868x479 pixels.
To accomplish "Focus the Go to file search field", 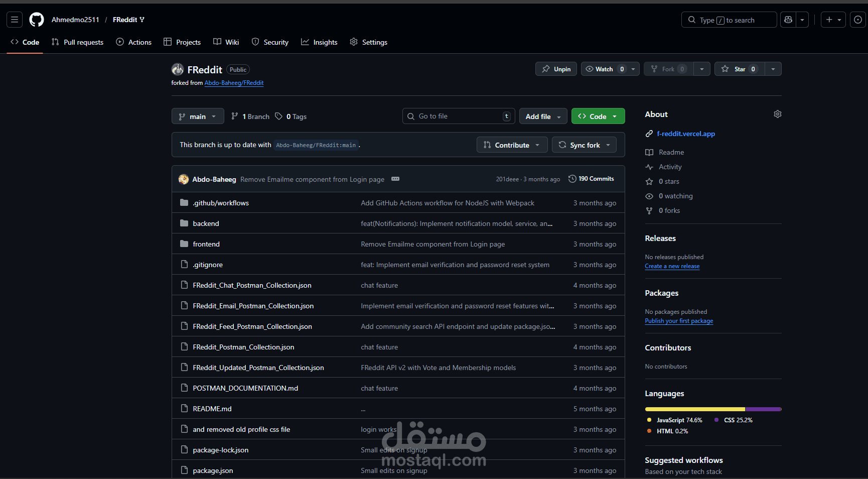I will pos(458,116).
